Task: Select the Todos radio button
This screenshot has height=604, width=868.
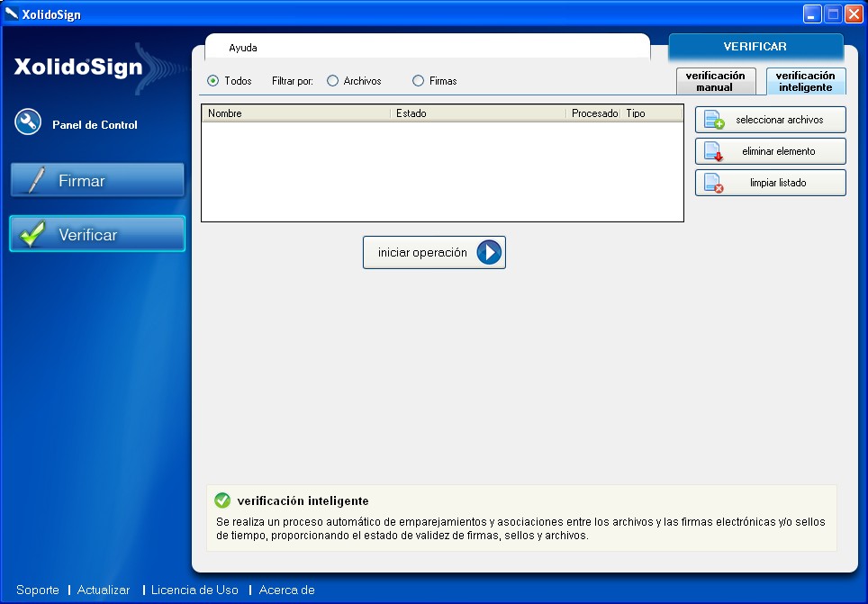Action: coord(212,81)
